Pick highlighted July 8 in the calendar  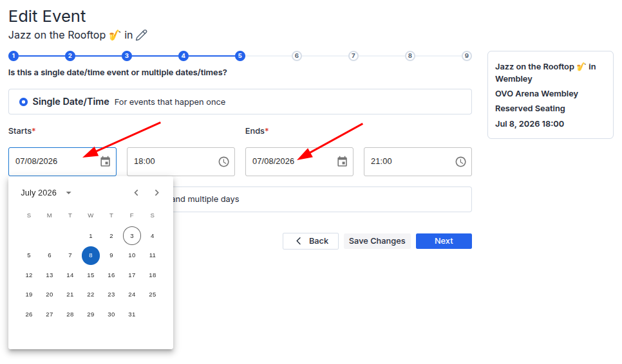[91, 255]
